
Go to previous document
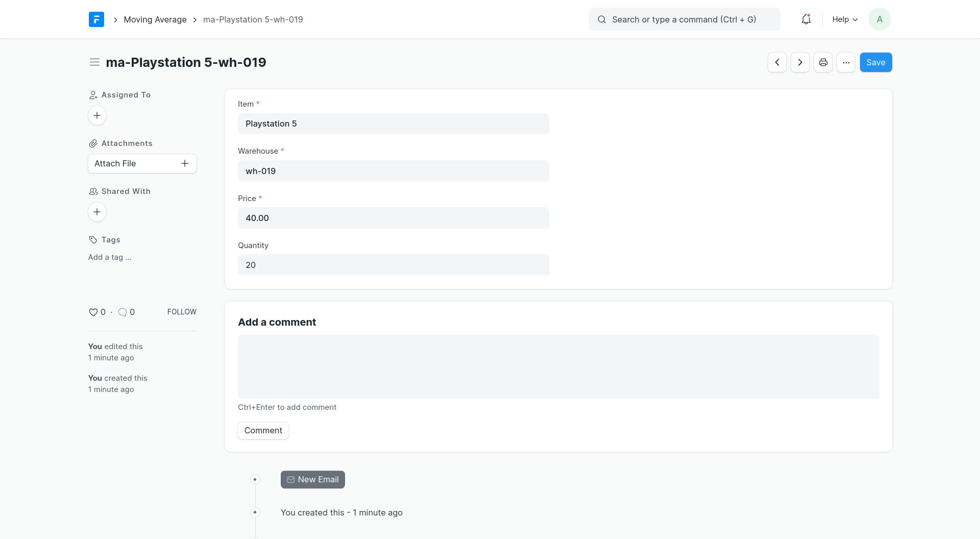coord(777,62)
